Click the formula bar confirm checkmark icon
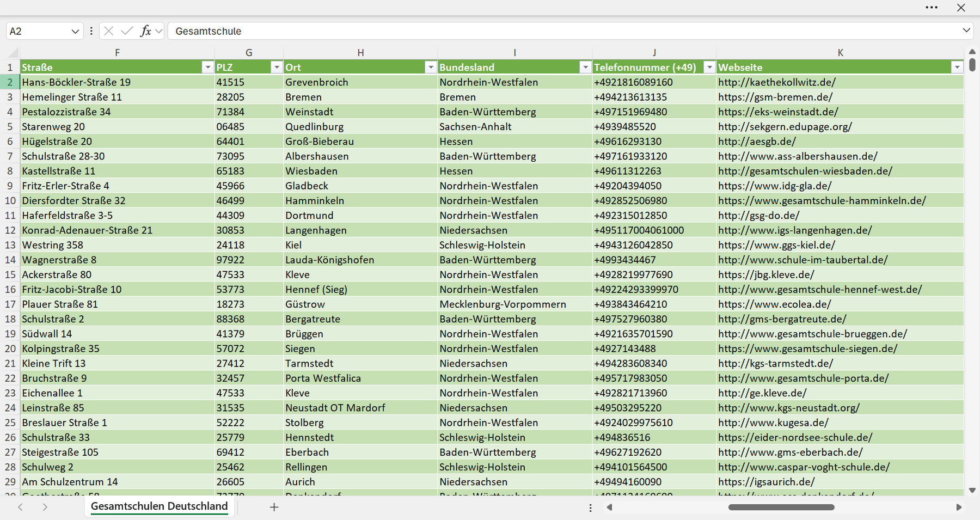This screenshot has height=520, width=980. [x=127, y=31]
